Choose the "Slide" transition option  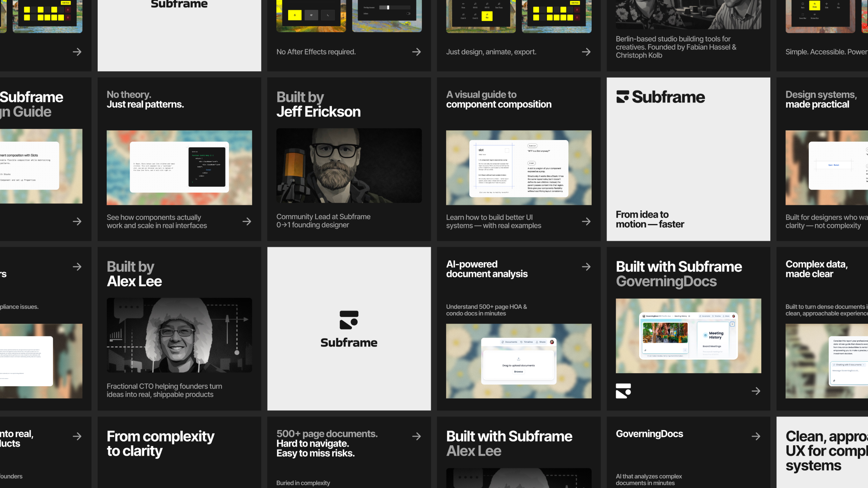[826, 5]
